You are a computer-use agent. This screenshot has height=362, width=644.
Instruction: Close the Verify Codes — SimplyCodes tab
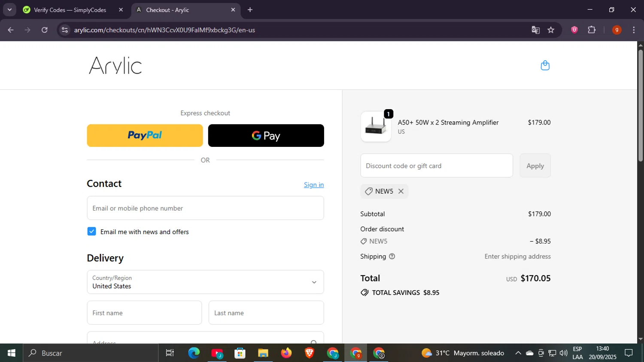[x=121, y=10]
